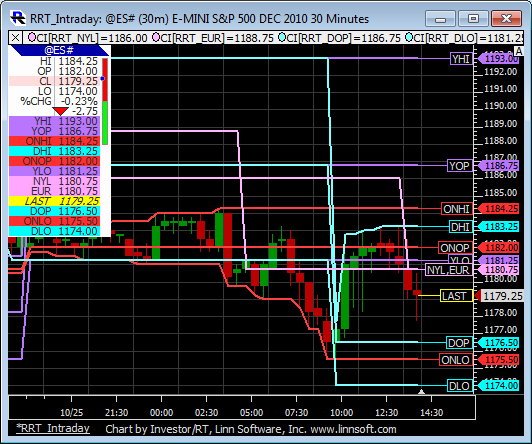
Task: Select the yellow LAST row in quote panel
Action: (54, 201)
